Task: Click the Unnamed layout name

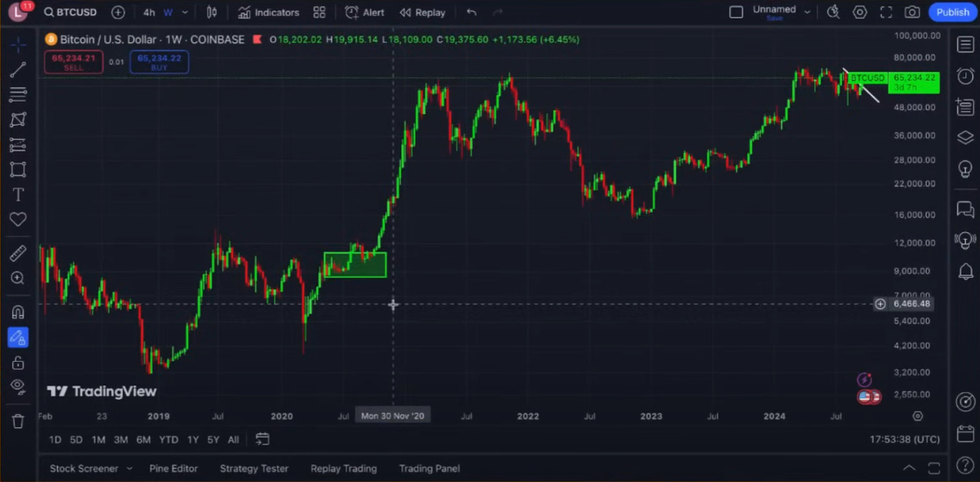Action: point(774,9)
